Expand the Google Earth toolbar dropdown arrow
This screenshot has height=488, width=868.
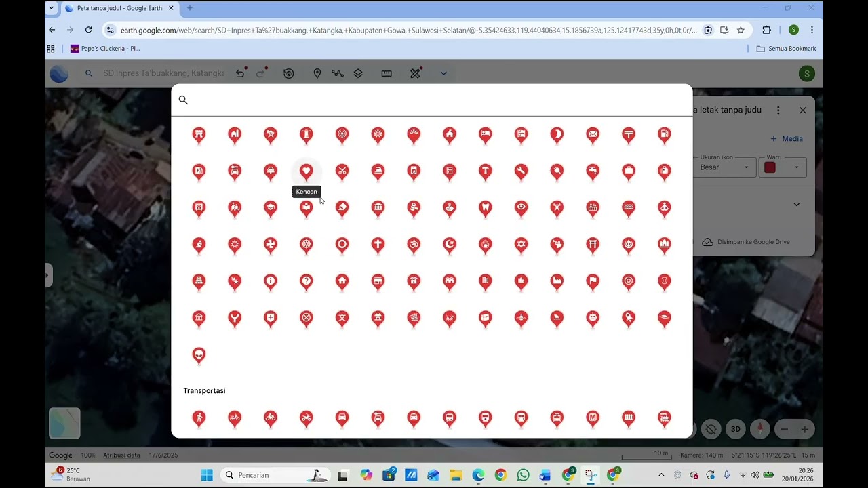pos(443,73)
